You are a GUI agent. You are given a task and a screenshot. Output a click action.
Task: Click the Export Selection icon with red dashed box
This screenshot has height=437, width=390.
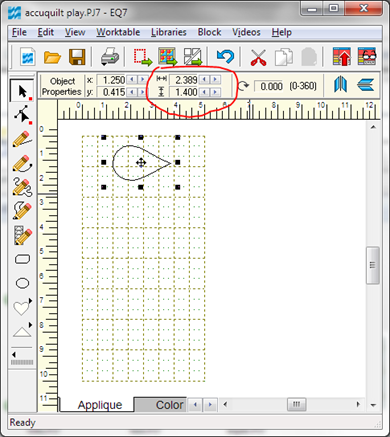point(143,57)
